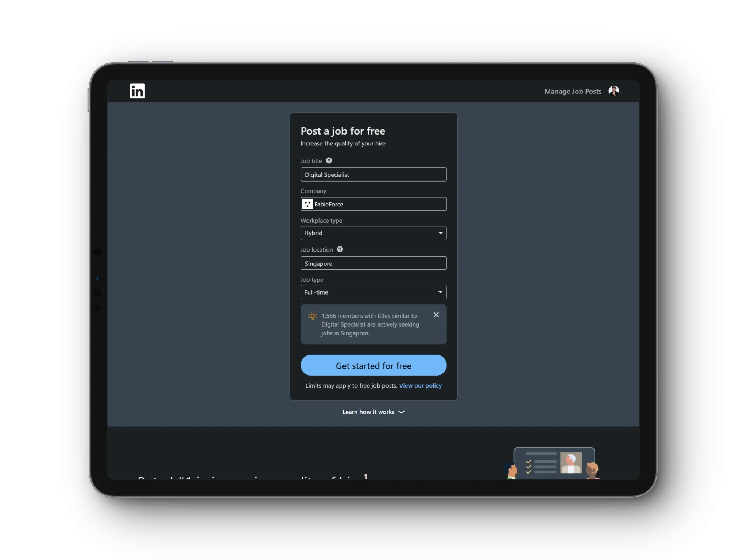Select Hybrid from Workplace type dropdown
This screenshot has width=747, height=560.
point(373,233)
